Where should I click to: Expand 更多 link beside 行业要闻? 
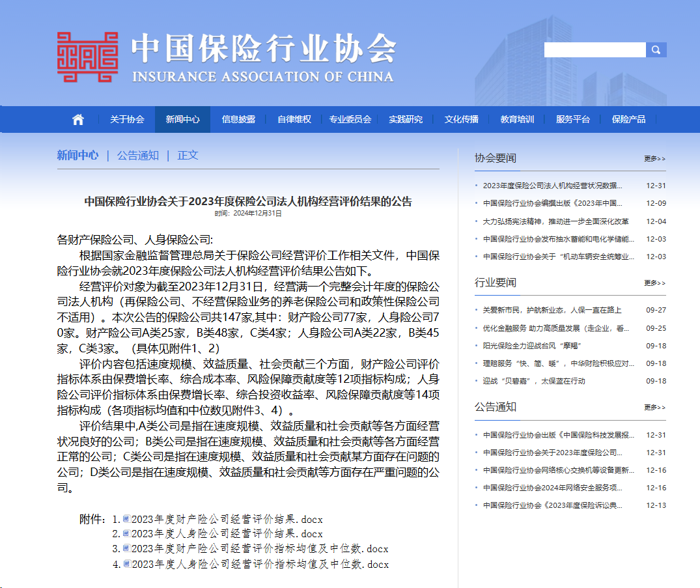655,283
